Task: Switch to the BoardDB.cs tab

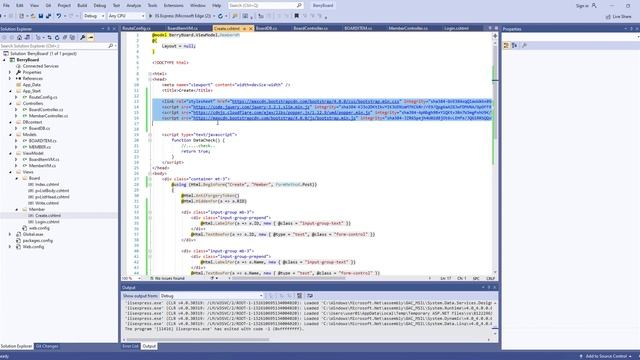Action: 266,29
